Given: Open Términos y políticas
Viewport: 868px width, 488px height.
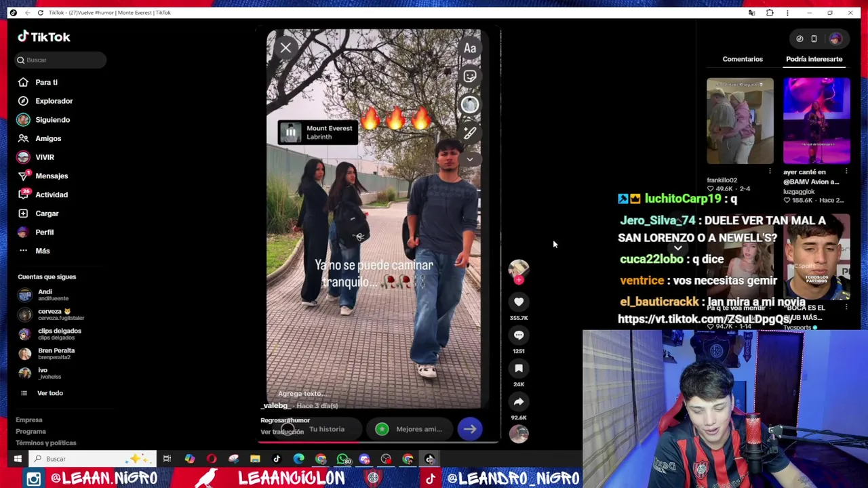Looking at the screenshot, I should pyautogui.click(x=46, y=443).
